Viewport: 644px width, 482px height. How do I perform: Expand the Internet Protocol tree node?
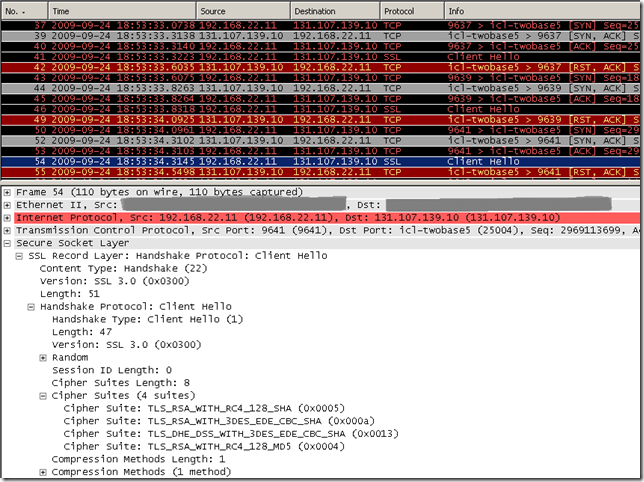coord(7,218)
